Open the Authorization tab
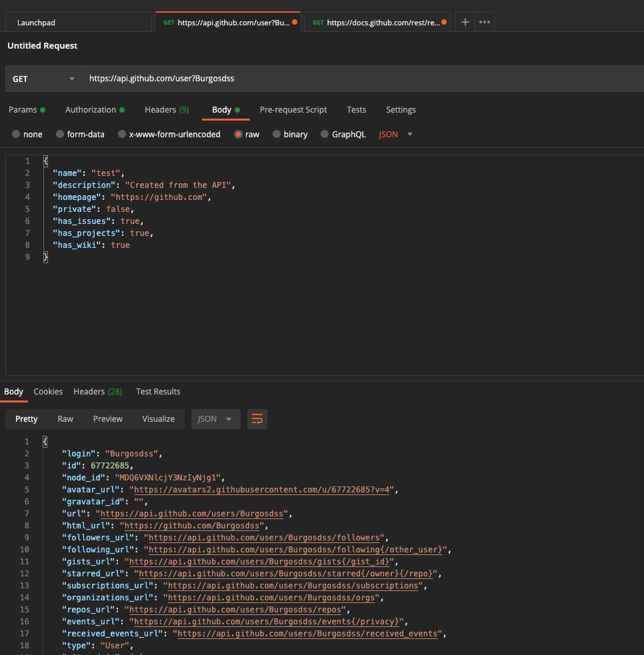The width and height of the screenshot is (644, 655). [95, 110]
